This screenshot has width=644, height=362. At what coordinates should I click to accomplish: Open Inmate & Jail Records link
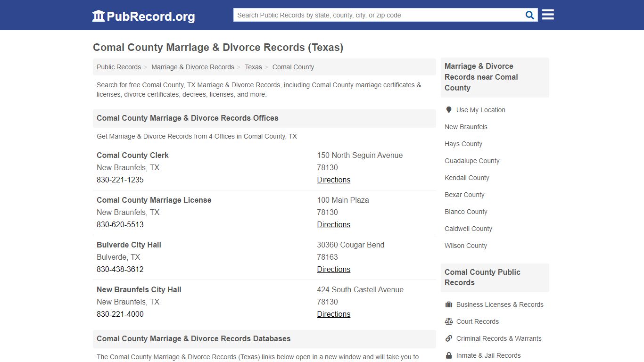[x=488, y=355]
